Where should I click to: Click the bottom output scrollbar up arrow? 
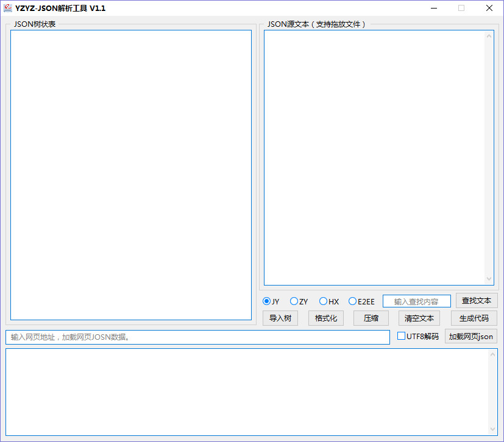tap(492, 354)
